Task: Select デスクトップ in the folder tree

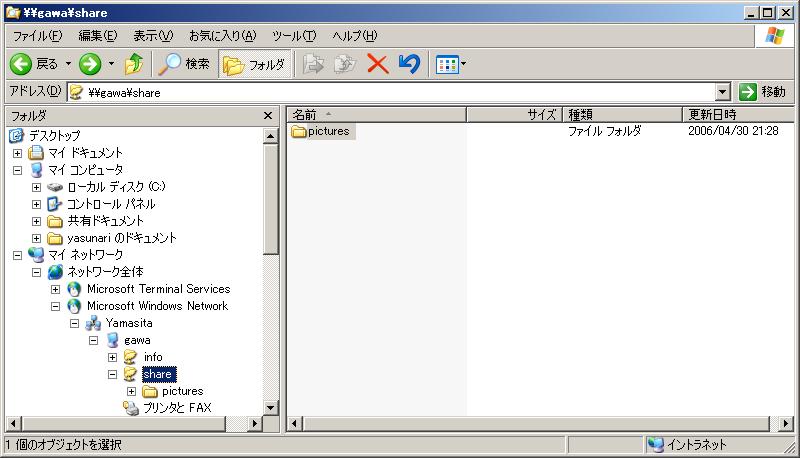Action: 55,136
